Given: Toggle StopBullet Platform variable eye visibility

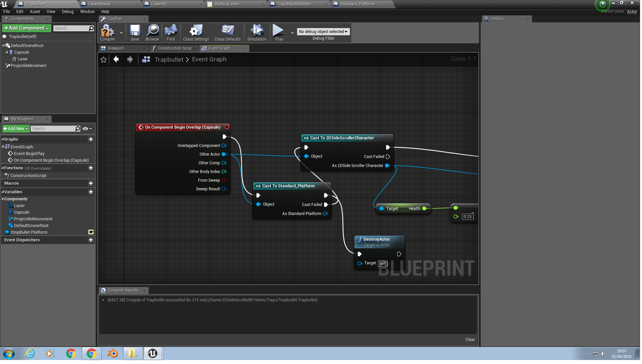Looking at the screenshot, I should pyautogui.click(x=91, y=233).
